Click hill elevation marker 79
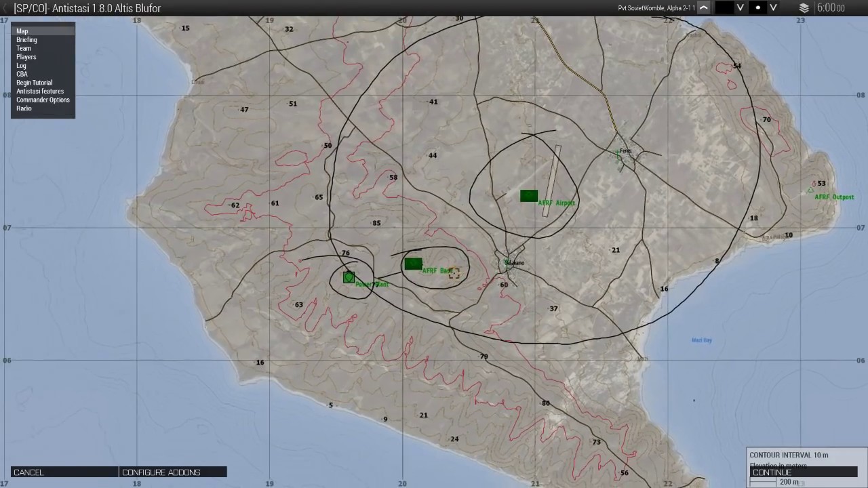 pos(484,357)
